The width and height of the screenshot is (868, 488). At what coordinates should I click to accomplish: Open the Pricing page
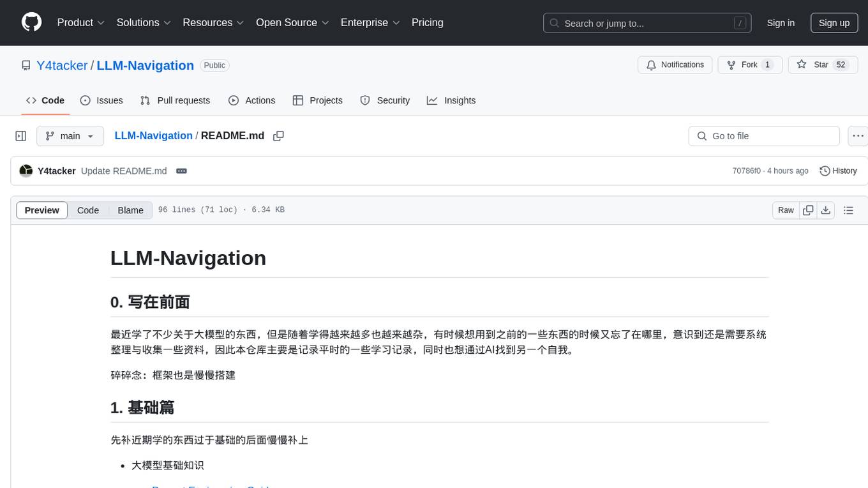coord(428,22)
